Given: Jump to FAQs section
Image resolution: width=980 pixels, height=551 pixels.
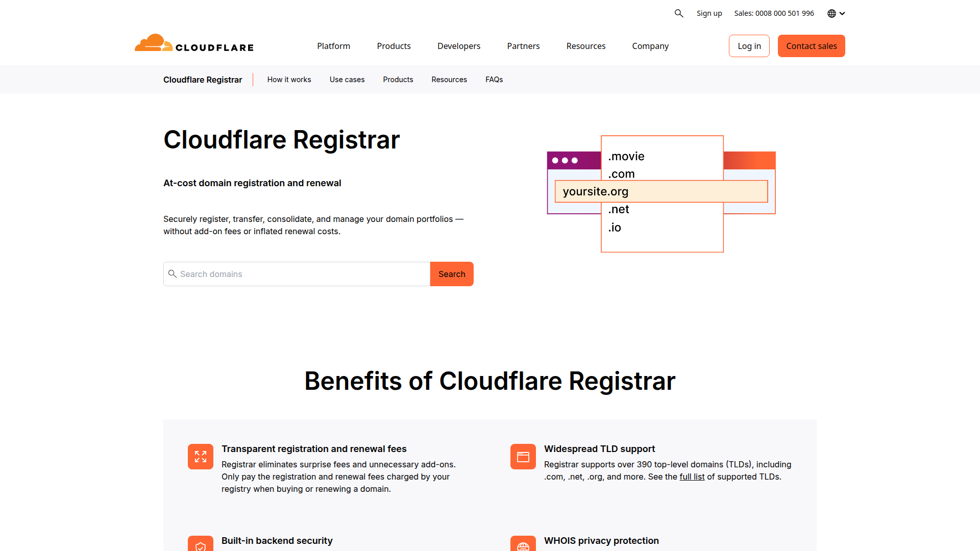Looking at the screenshot, I should [x=494, y=80].
